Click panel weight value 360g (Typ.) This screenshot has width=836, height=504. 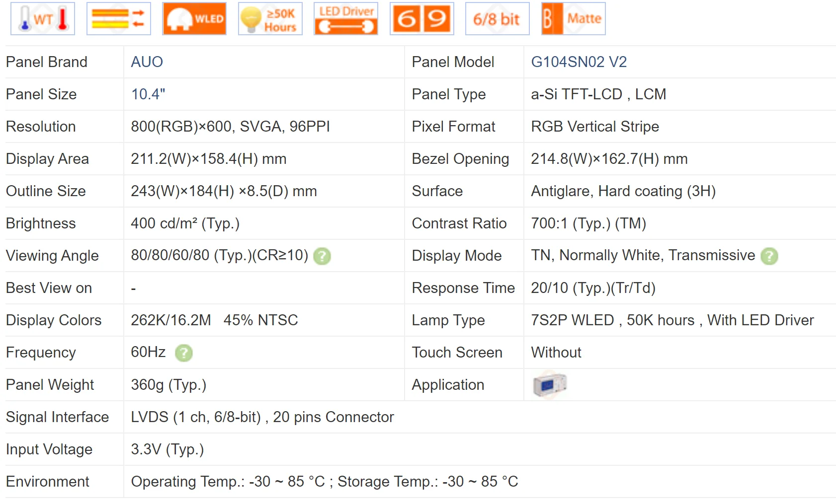[x=168, y=385]
